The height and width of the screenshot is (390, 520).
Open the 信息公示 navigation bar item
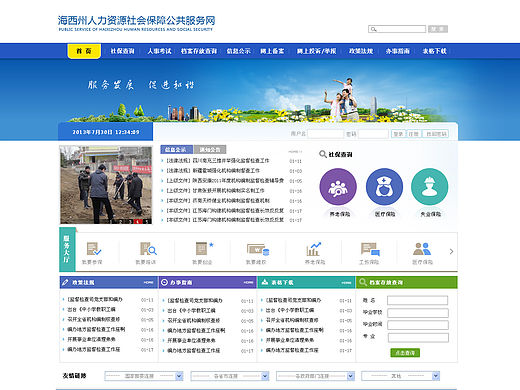tap(238, 51)
